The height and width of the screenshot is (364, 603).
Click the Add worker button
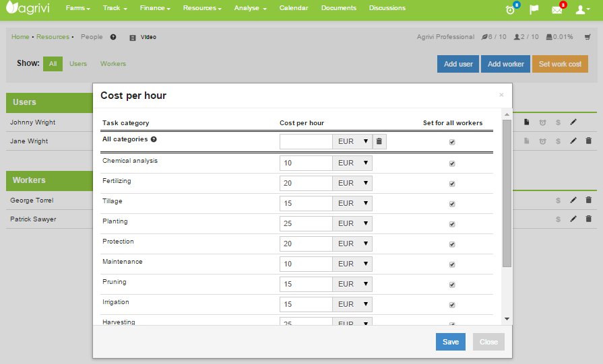[x=505, y=64]
